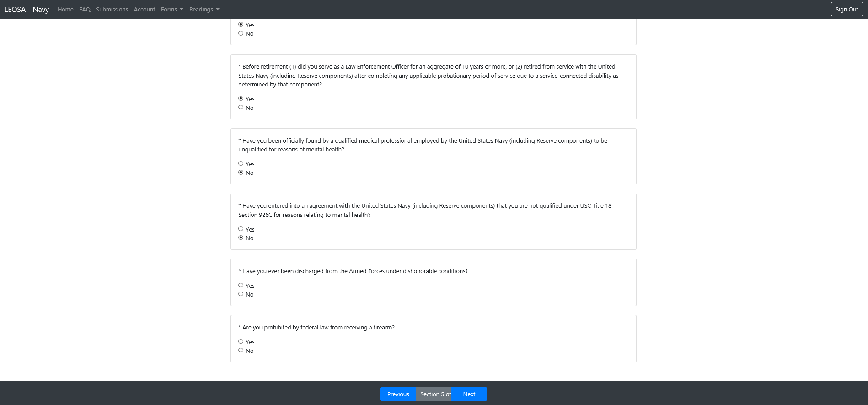Screen dimensions: 868x405
Task: Go to the Home page
Action: click(x=65, y=10)
